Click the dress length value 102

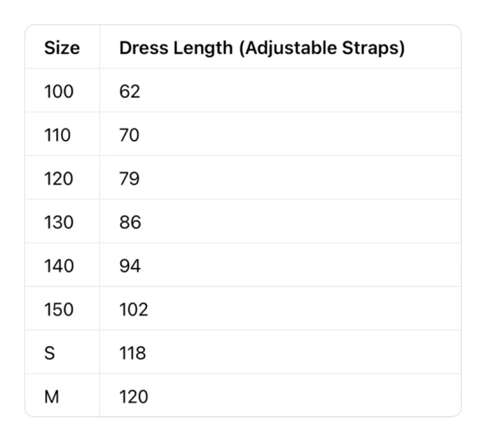tap(134, 309)
